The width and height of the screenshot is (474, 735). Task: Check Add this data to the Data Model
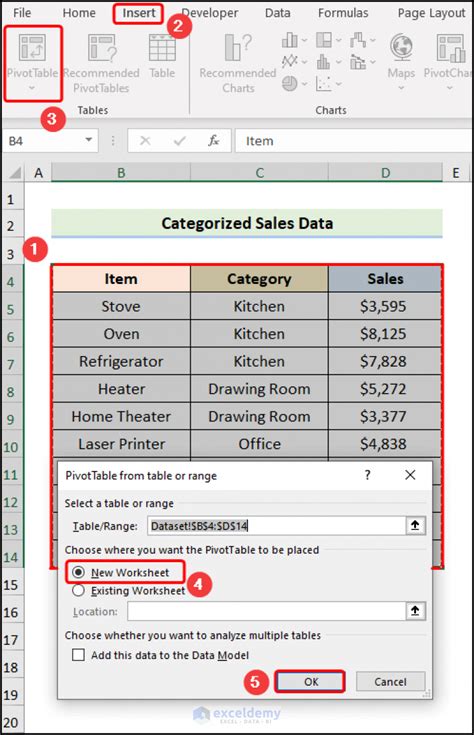coord(78,654)
